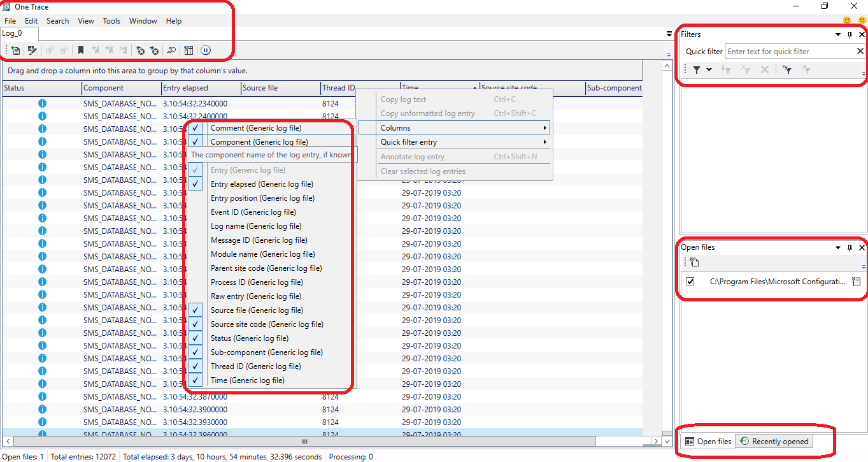Switch to the Recently opened tab
Image resolution: width=868 pixels, height=462 pixels.
coord(774,441)
